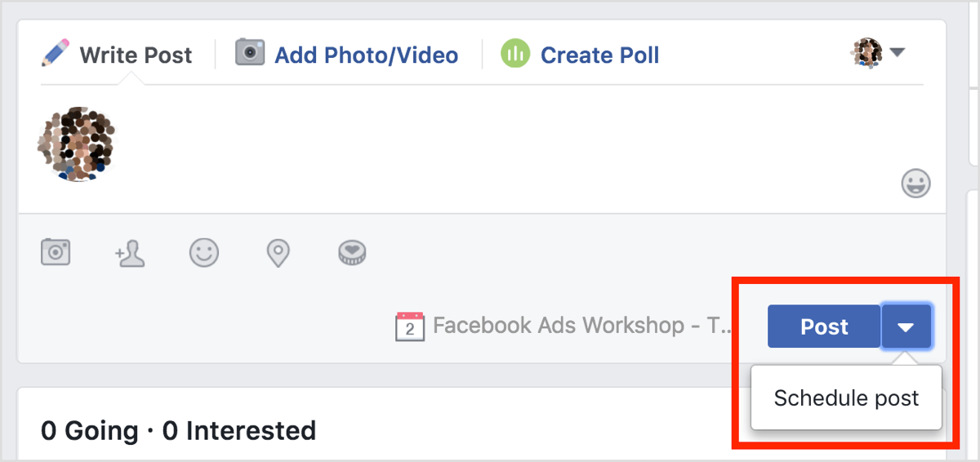Check in using the location pin icon

click(x=278, y=253)
